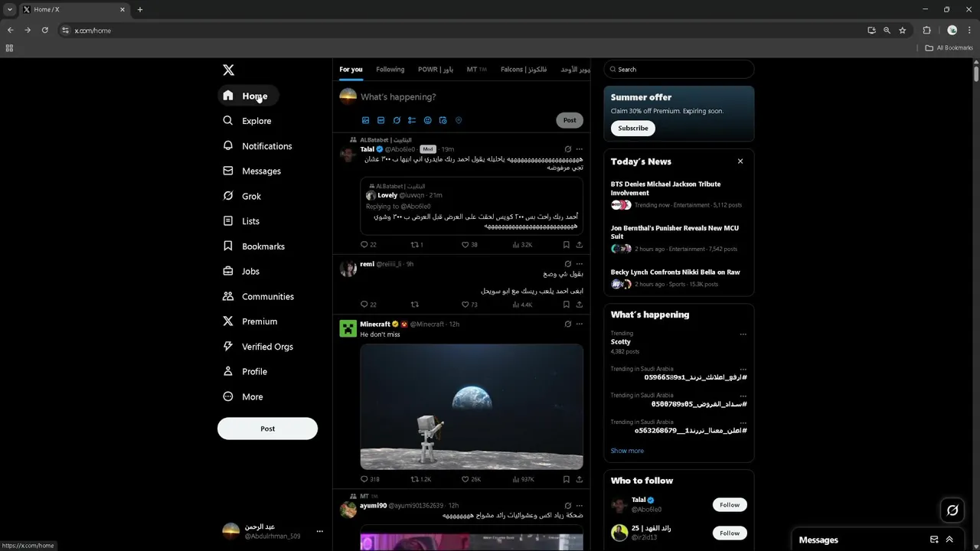
Task: Open the Minecraft moon image
Action: [472, 406]
